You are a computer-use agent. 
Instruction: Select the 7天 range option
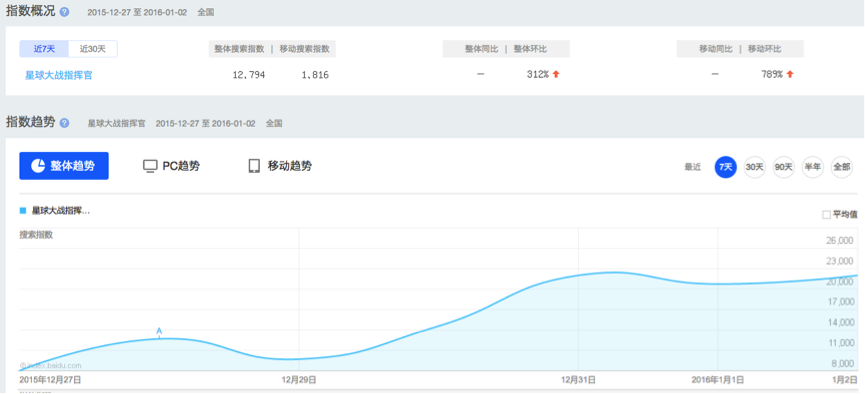click(725, 167)
